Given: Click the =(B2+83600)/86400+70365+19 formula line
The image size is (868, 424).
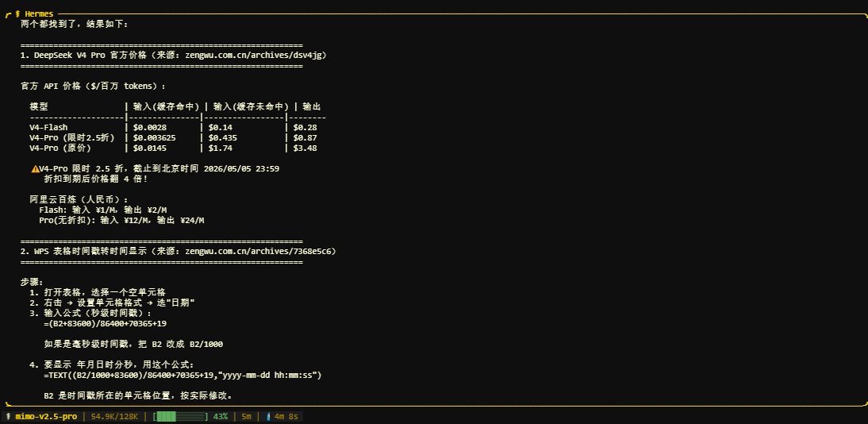Looking at the screenshot, I should (x=105, y=323).
